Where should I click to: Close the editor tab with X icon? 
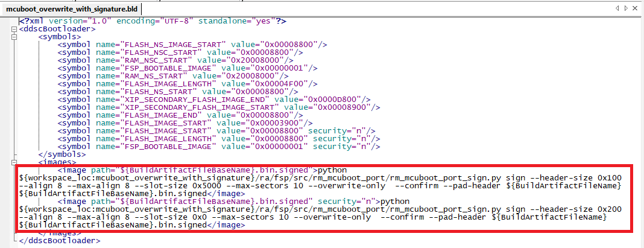636,8
